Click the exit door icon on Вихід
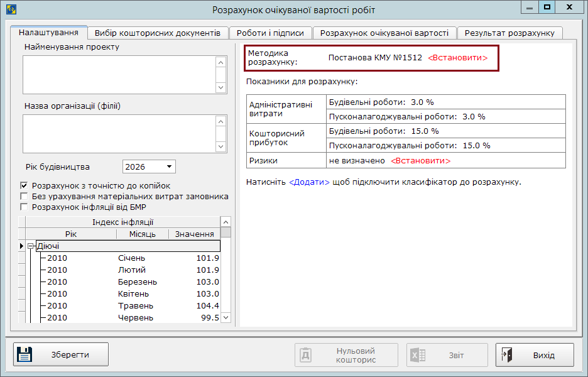 click(507, 354)
